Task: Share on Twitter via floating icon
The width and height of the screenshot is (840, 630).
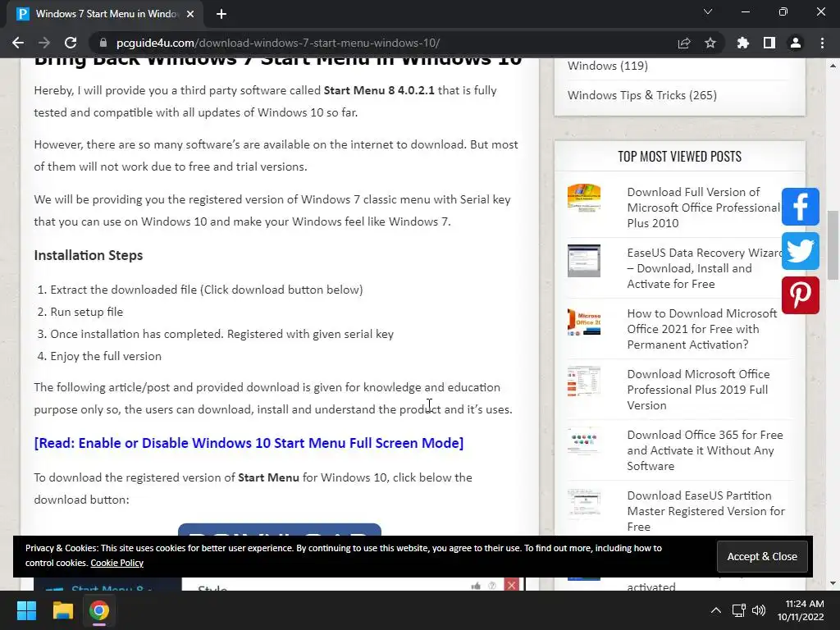Action: (801, 251)
